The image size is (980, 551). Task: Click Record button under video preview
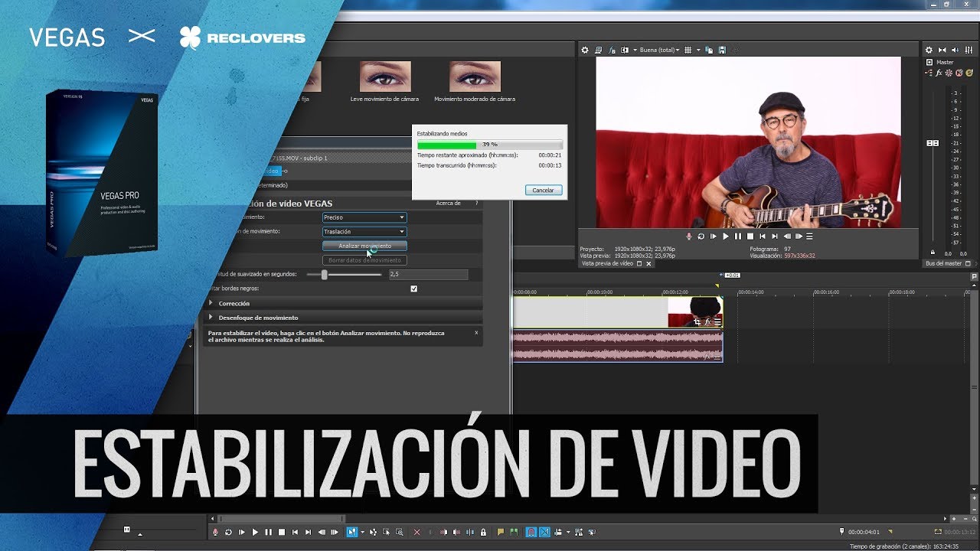(689, 236)
